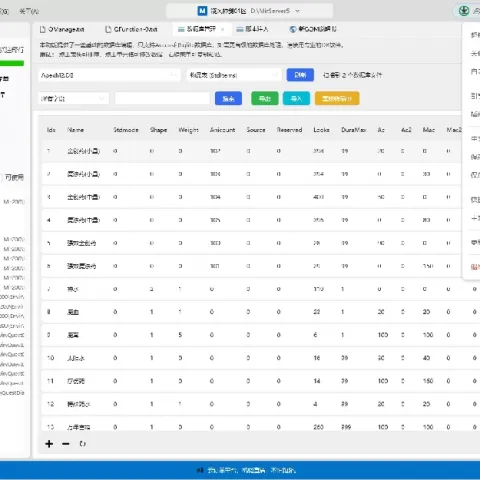Click the Shape column header
The height and width of the screenshot is (480, 480).
[158, 130]
